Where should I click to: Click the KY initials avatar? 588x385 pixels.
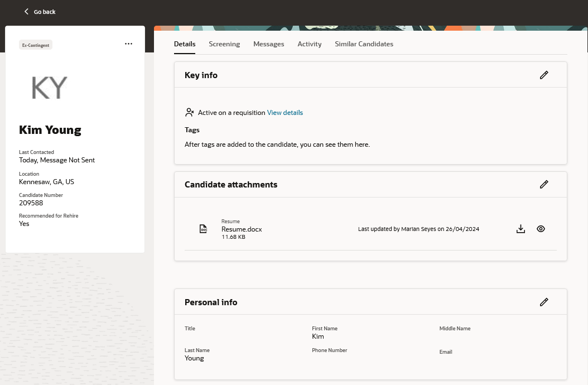[x=50, y=88]
